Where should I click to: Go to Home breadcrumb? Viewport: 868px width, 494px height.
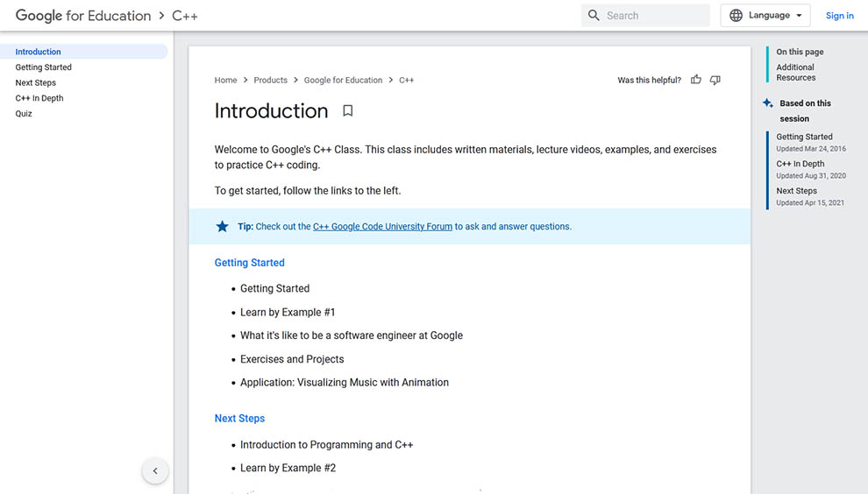(x=225, y=81)
